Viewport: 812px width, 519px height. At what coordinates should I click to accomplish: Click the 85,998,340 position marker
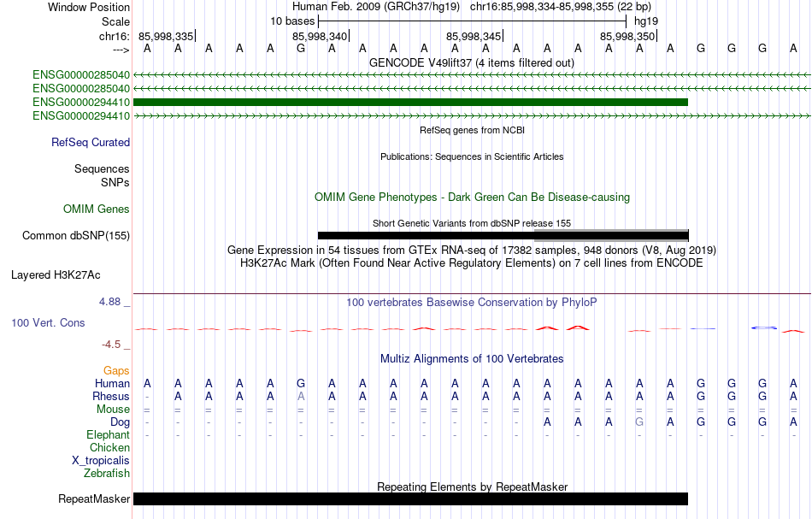[x=320, y=36]
